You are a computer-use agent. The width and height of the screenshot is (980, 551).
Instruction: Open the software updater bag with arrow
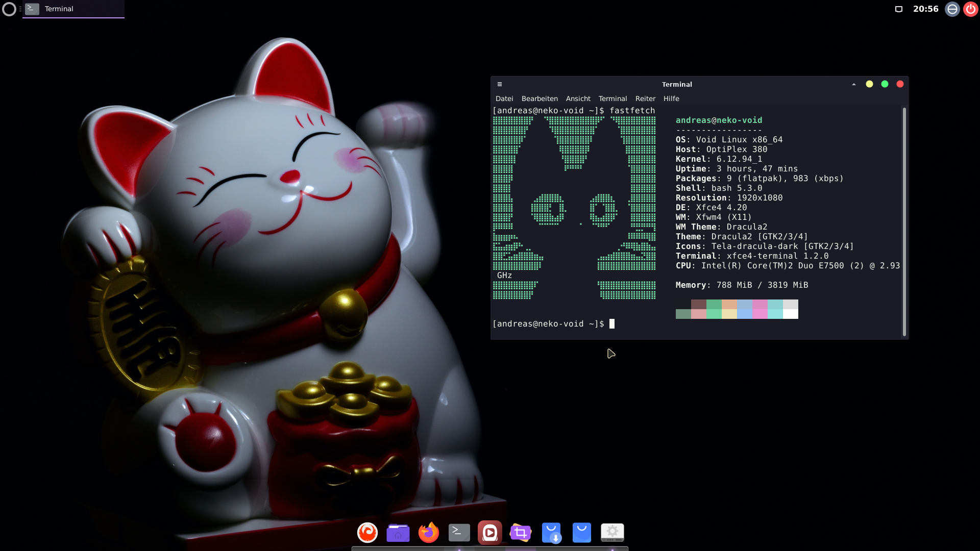coord(551,533)
